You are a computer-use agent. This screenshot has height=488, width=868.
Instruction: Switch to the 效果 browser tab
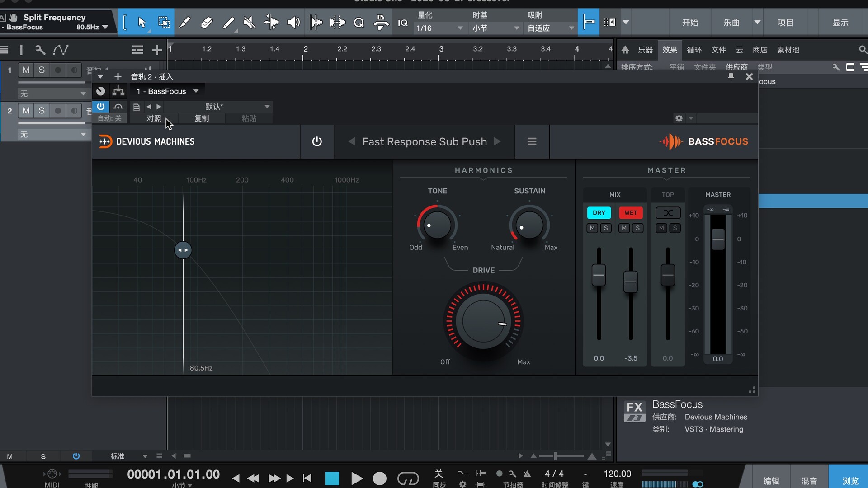[x=670, y=50]
